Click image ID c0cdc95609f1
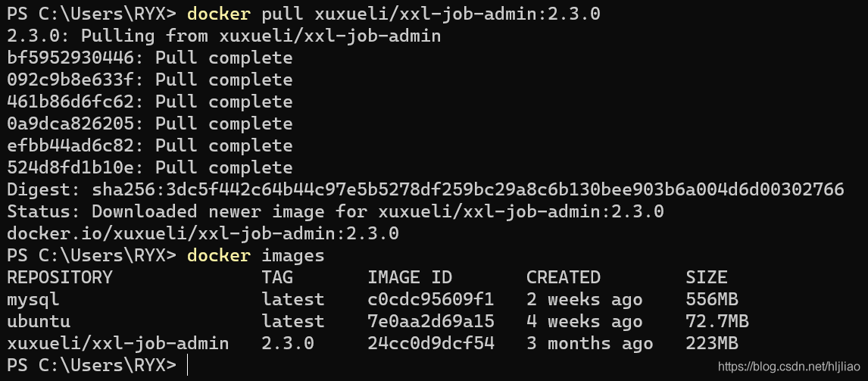868x381 pixels. [430, 299]
